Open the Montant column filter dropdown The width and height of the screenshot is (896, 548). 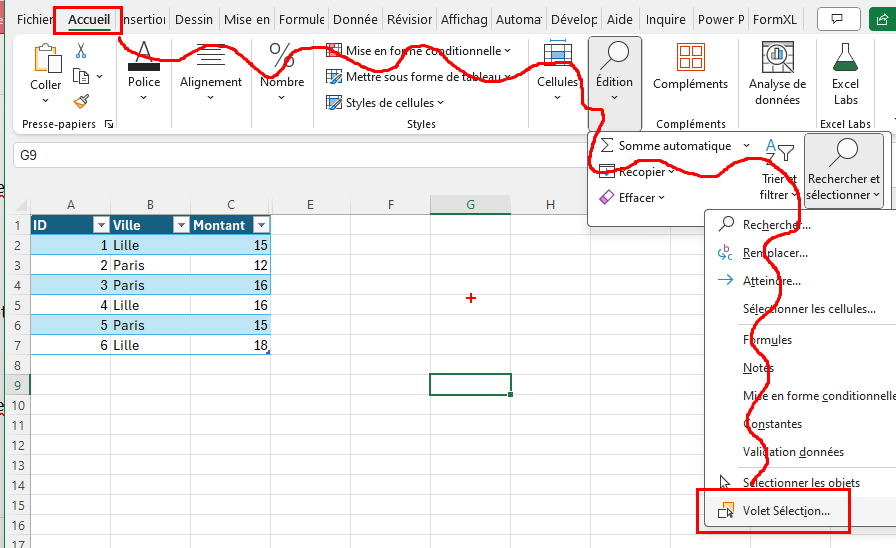[x=261, y=225]
